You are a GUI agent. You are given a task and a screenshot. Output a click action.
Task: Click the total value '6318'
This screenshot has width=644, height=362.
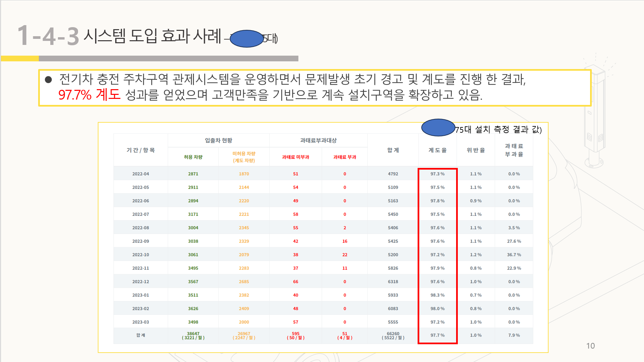tap(393, 282)
